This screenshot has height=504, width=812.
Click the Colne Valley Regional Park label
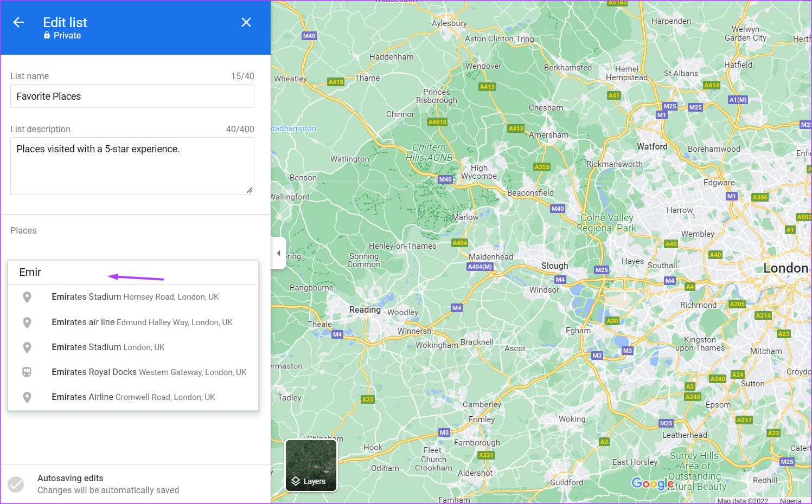tap(606, 223)
